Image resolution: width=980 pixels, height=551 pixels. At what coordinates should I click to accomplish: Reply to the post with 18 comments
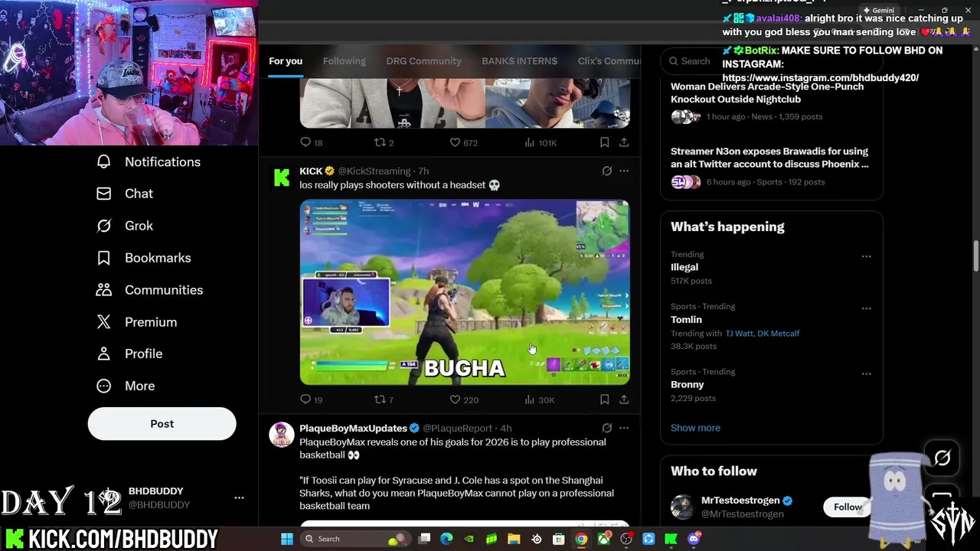coord(311,142)
